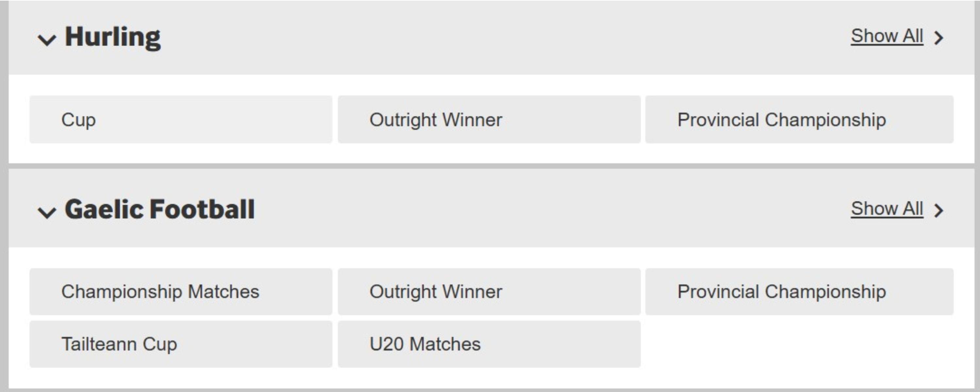Collapse the Hurling section chevron
The image size is (980, 392).
coord(47,39)
